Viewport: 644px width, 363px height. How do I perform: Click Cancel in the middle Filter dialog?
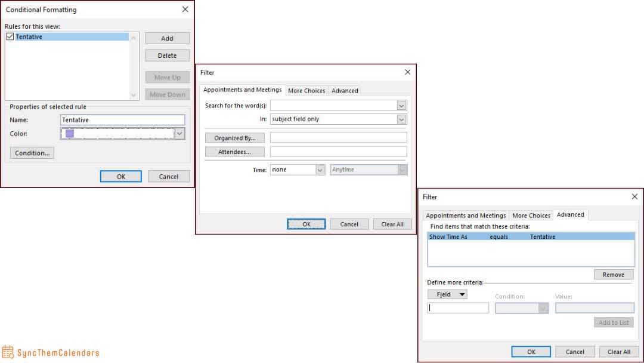[x=349, y=224]
